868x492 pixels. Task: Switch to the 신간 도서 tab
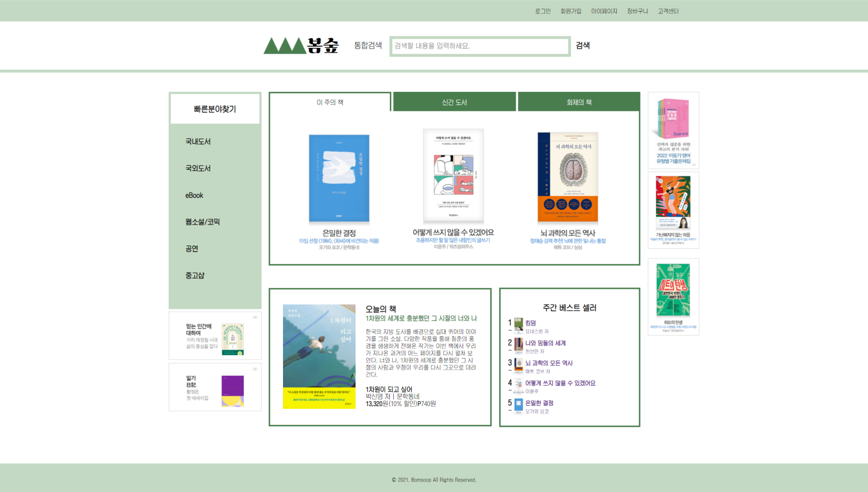point(454,101)
